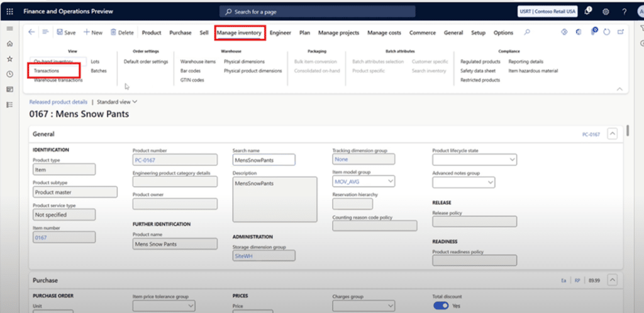Collapse the Purchase section
This screenshot has height=313, width=644.
613,280
